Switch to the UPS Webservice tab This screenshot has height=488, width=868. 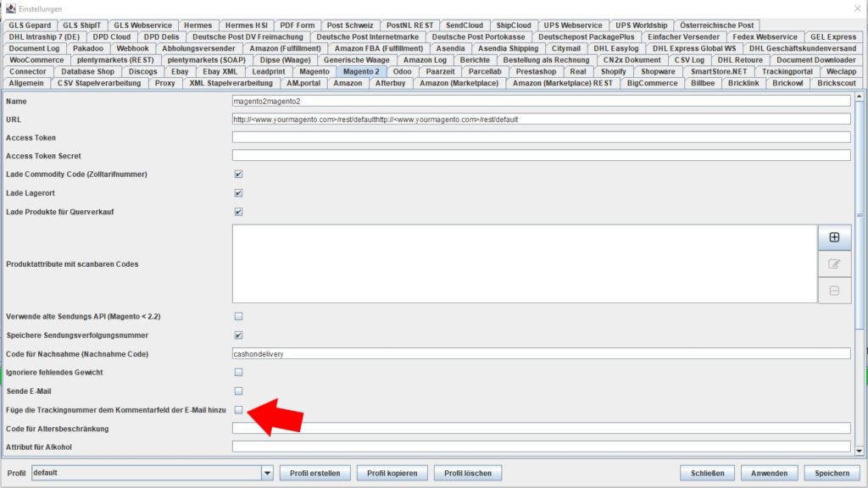(573, 25)
